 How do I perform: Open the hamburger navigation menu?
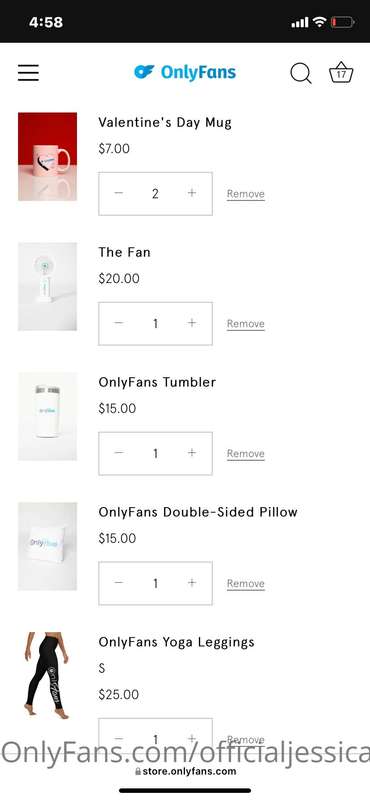tap(28, 73)
